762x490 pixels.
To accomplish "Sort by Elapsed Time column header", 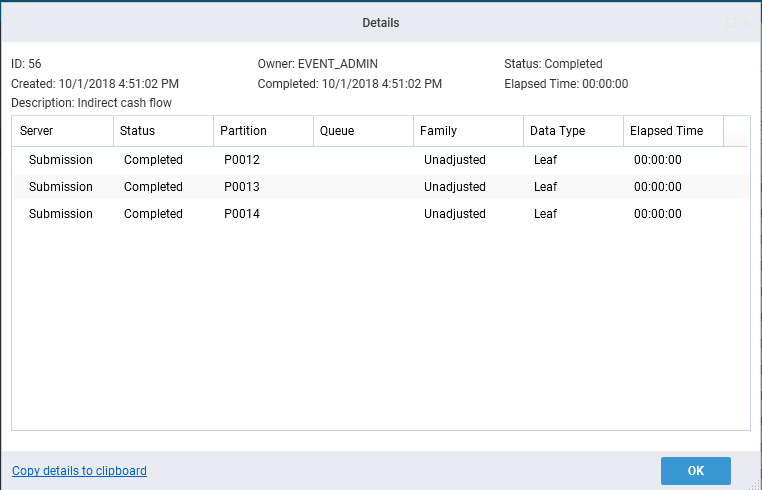I will pyautogui.click(x=671, y=131).
